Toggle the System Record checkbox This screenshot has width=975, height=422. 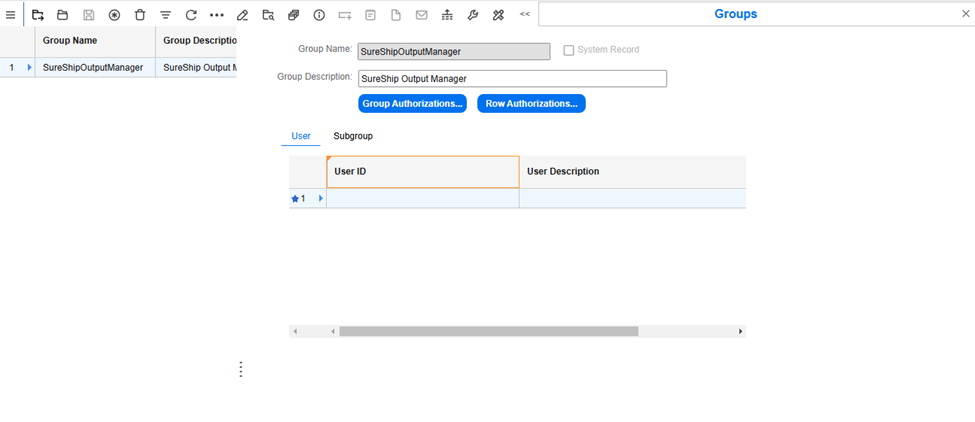569,50
